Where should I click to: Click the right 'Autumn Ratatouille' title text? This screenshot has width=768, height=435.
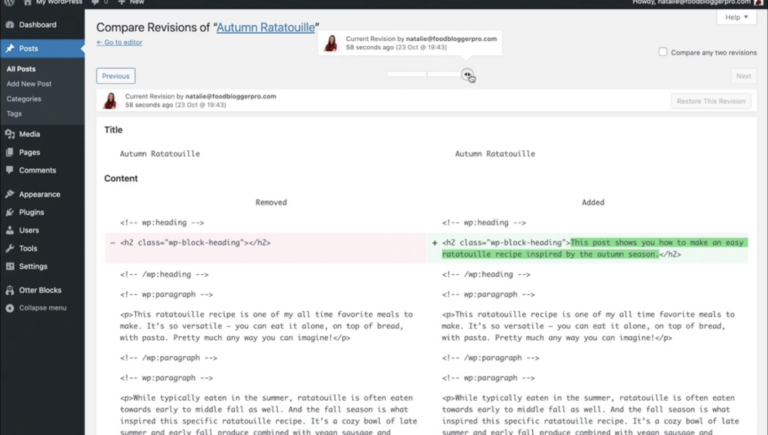495,154
